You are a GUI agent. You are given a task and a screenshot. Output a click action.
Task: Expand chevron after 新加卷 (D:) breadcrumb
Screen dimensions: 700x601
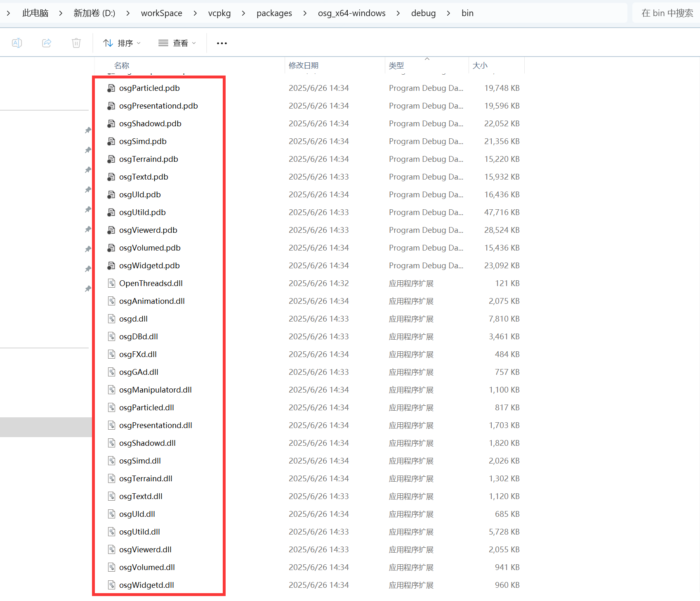coord(128,13)
